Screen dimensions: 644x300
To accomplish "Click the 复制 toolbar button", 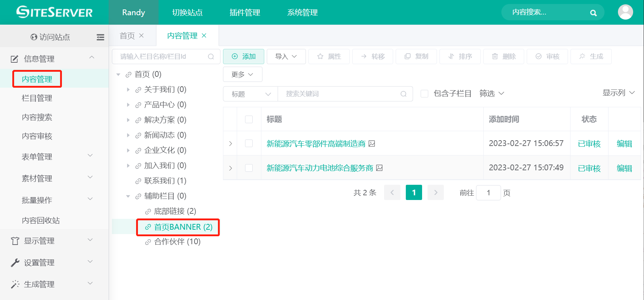I will [416, 57].
